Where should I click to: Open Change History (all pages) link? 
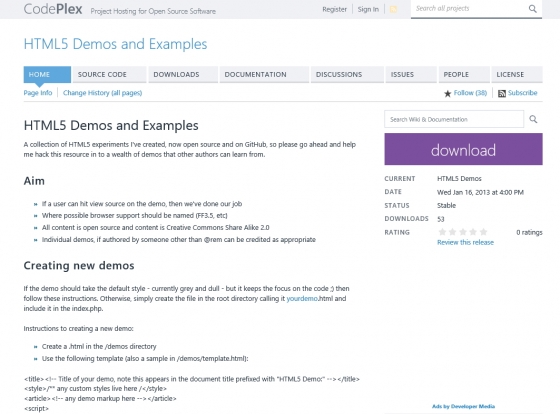(x=102, y=93)
